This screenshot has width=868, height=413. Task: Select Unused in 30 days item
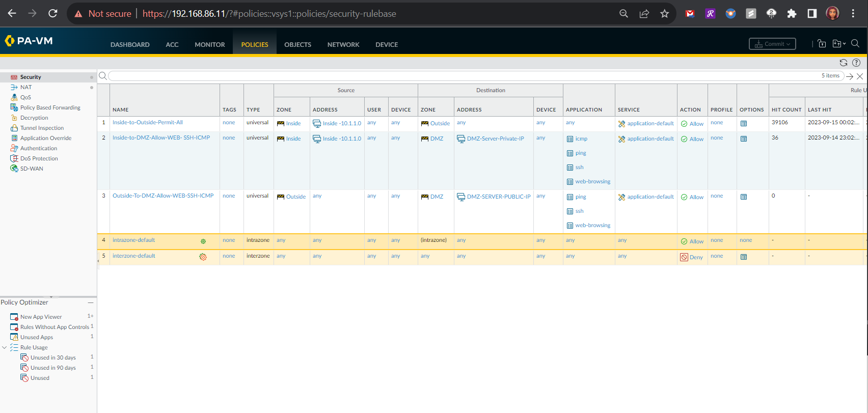point(53,357)
